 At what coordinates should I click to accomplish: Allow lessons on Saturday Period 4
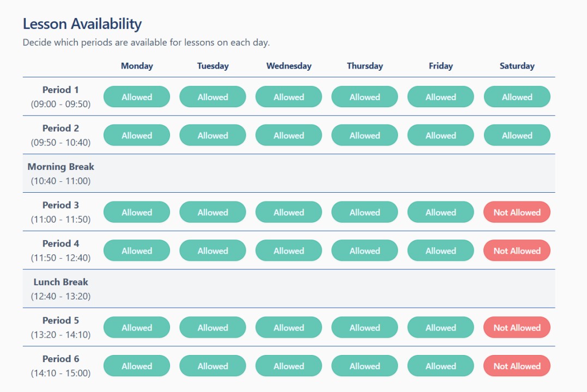point(516,250)
